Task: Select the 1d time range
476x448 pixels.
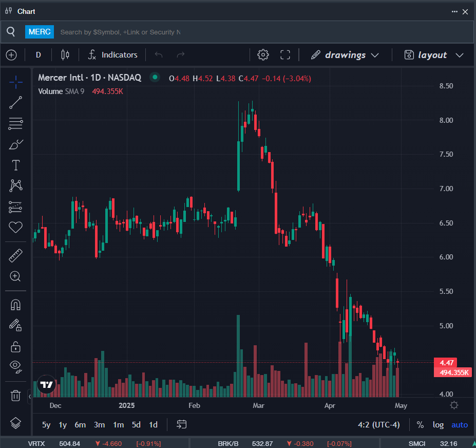Action: [154, 424]
